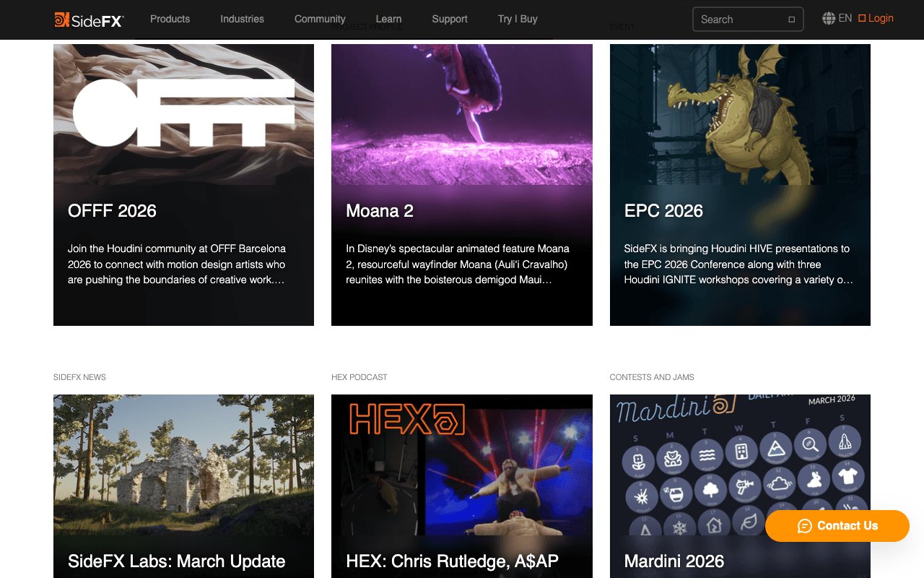924x578 pixels.
Task: Open the Learn menu
Action: point(388,19)
